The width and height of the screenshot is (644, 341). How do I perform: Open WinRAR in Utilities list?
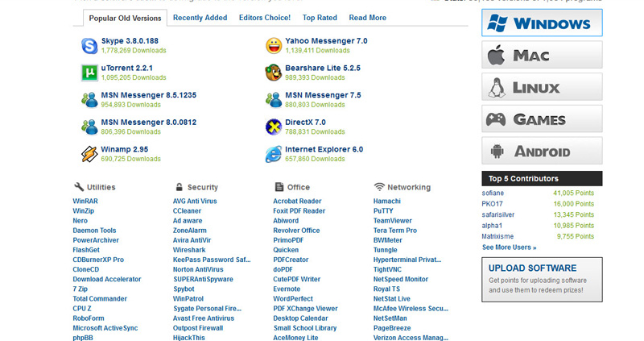tap(85, 202)
